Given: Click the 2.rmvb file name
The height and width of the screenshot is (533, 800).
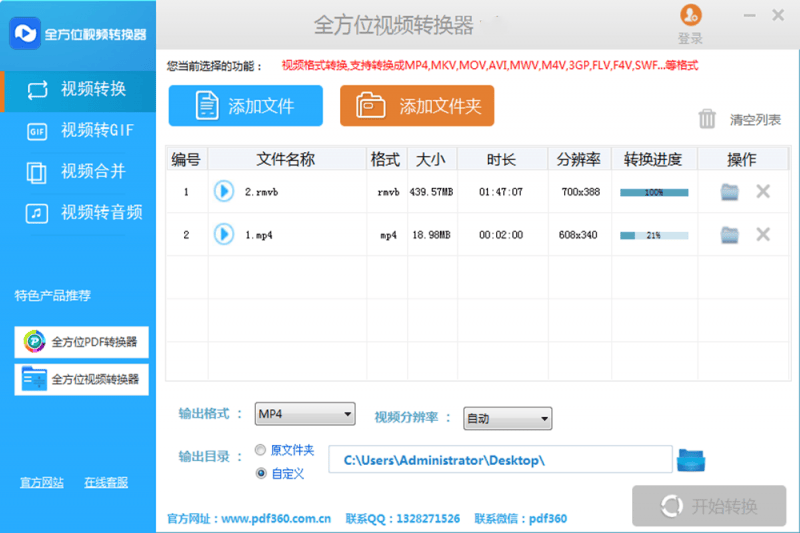Looking at the screenshot, I should (x=262, y=192).
